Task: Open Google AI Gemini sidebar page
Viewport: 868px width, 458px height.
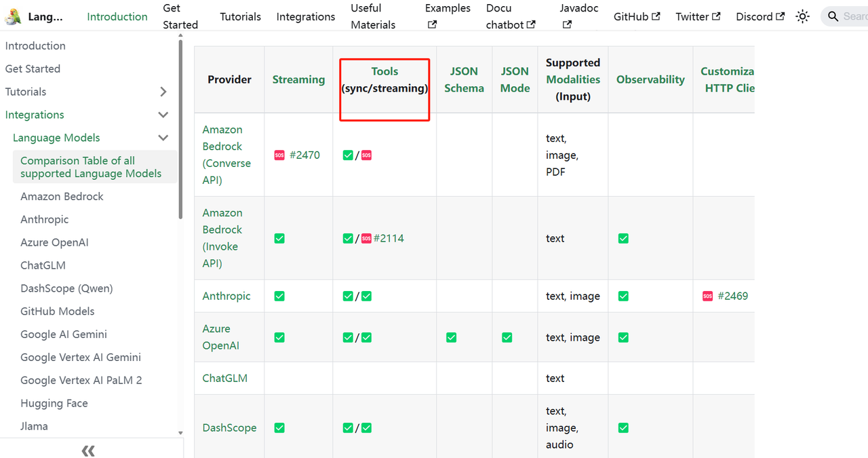Action: pyautogui.click(x=64, y=335)
